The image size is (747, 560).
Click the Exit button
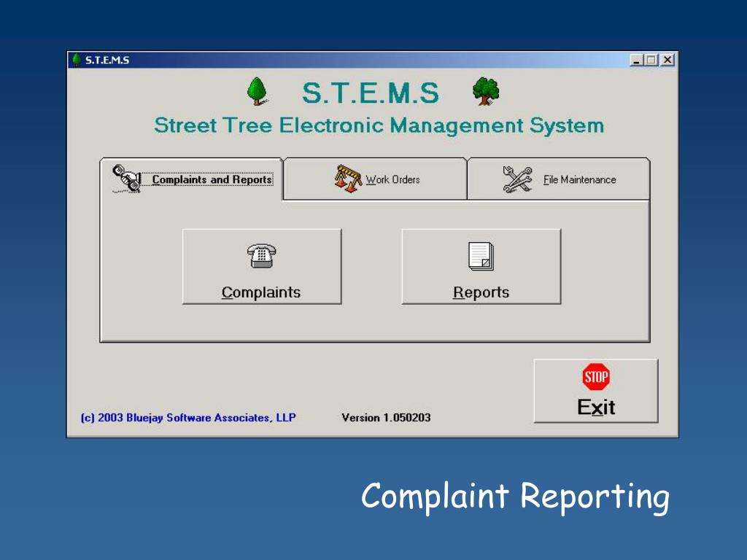tap(595, 391)
